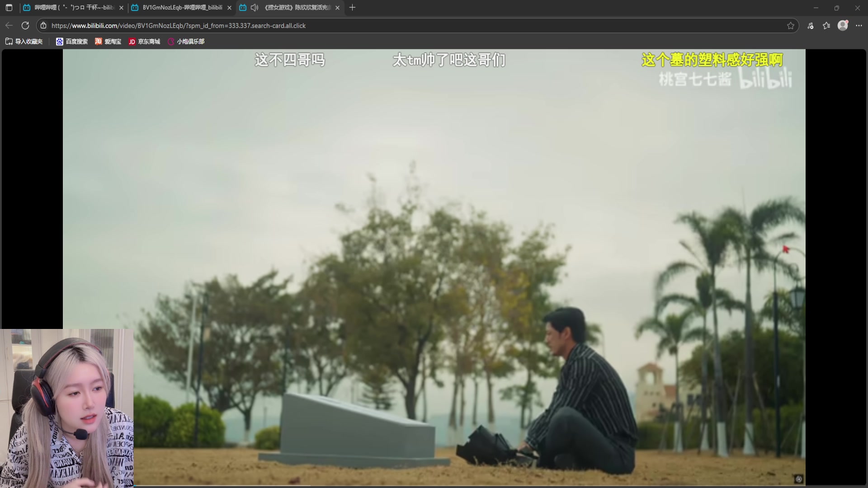Open the browser profile avatar

click(x=843, y=26)
